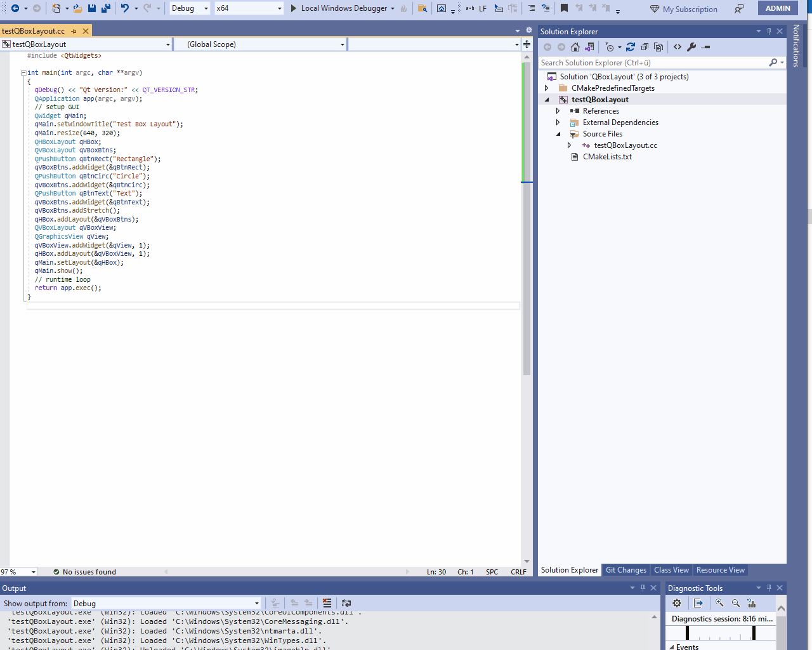This screenshot has height=650, width=812.
Task: Click the Open File folder icon
Action: (x=77, y=8)
